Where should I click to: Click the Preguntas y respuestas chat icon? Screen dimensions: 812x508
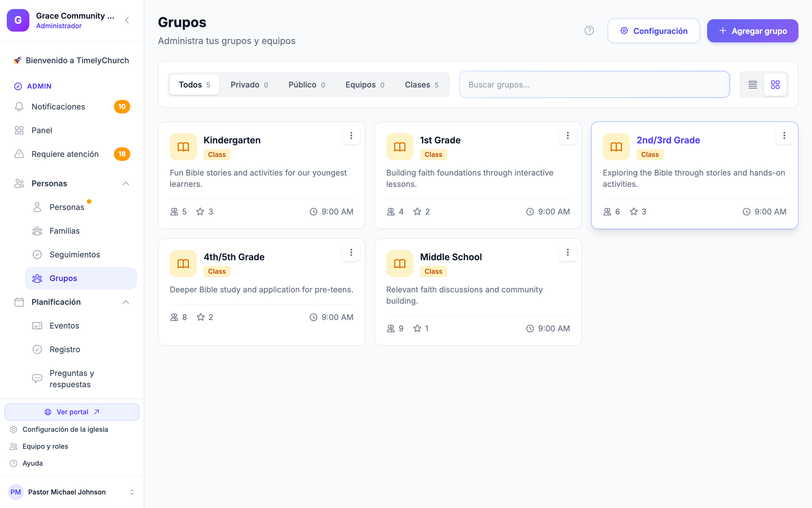(37, 379)
